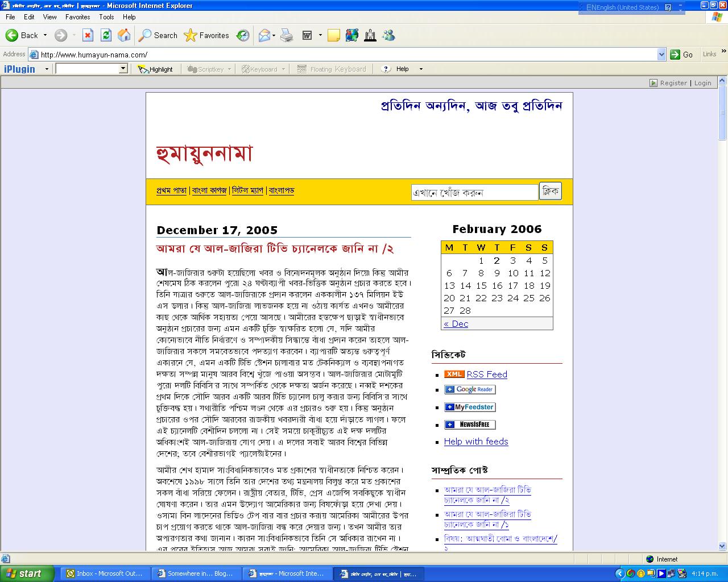
Task: Click the blog search input field
Action: point(474,192)
